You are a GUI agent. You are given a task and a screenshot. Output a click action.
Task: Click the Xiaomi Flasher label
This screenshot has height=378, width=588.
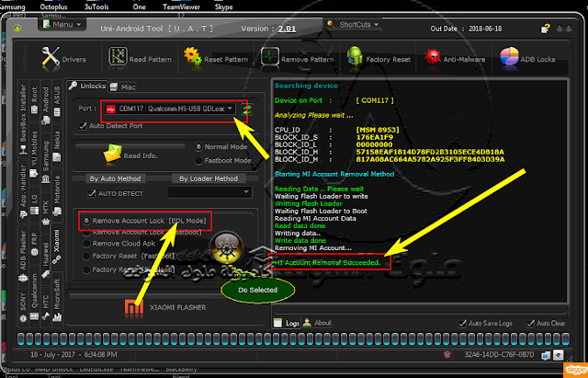(177, 307)
